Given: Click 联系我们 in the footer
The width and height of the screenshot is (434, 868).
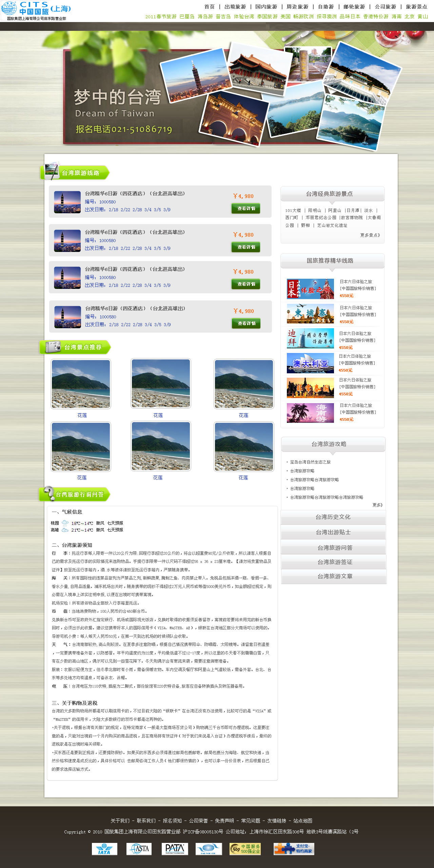Looking at the screenshot, I should [x=146, y=821].
